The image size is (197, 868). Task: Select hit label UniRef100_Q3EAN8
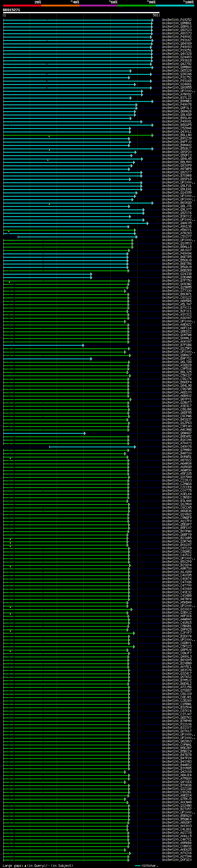[177, 277]
